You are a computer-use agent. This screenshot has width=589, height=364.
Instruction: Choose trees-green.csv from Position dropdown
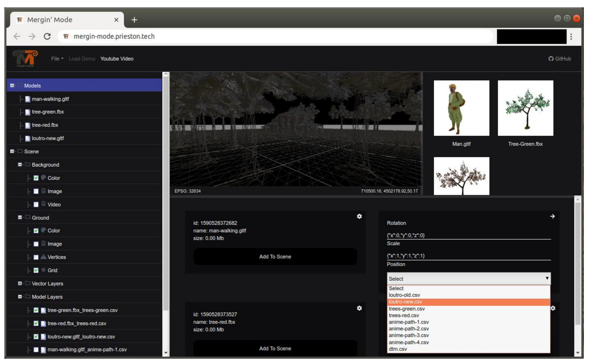point(407,309)
